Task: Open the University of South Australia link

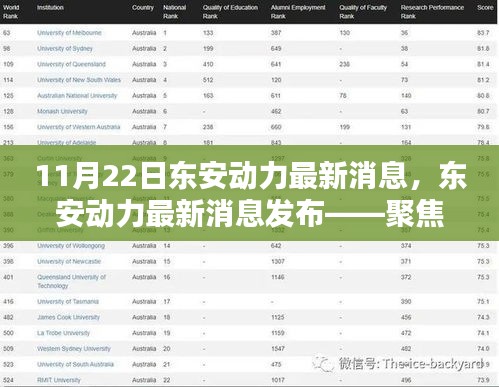Action: pyautogui.click(x=75, y=364)
